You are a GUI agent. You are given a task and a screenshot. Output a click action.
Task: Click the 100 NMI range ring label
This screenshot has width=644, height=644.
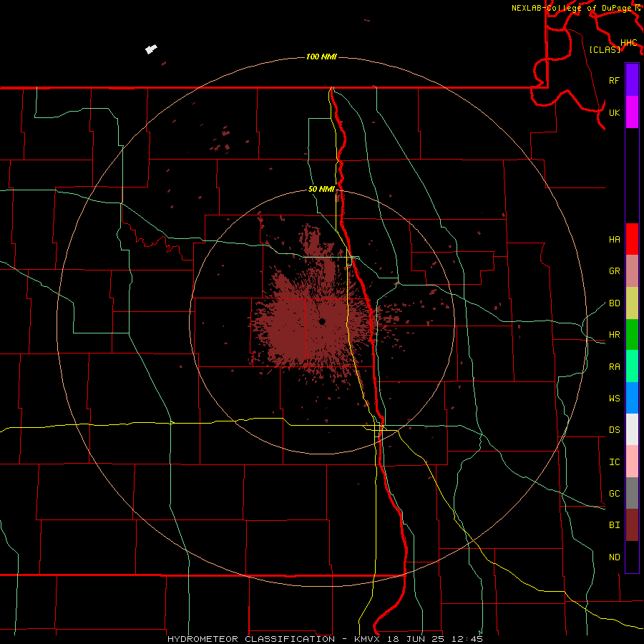[x=321, y=57]
